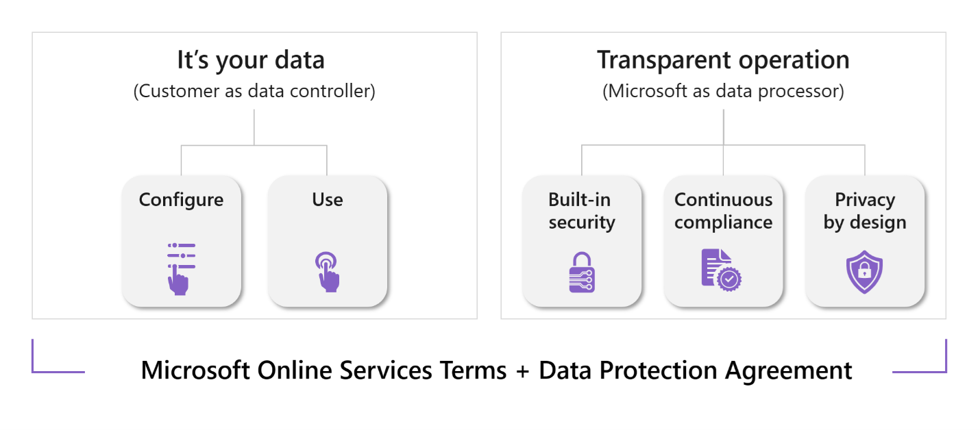Click the Use touch finger icon

[327, 272]
